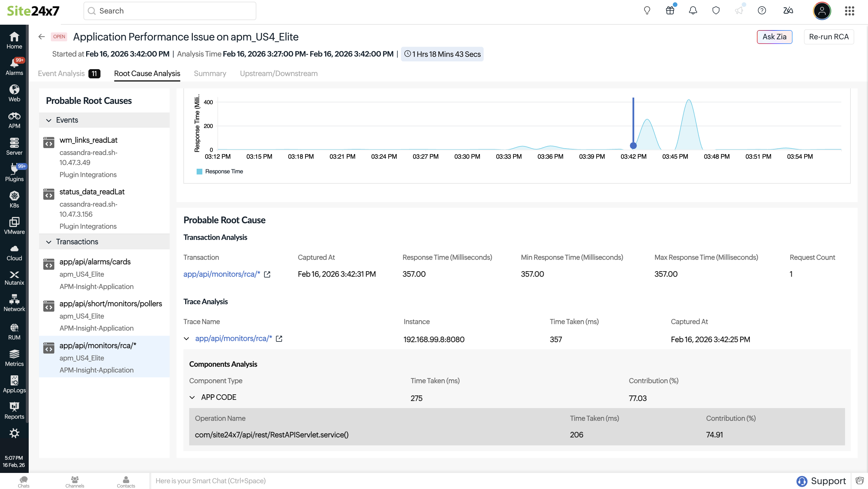Open the gift box what's new icon

tap(670, 11)
